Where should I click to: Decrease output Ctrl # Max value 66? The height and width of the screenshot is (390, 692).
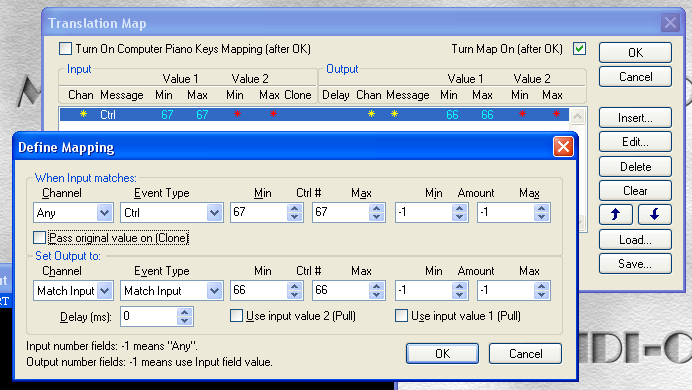[x=376, y=295]
